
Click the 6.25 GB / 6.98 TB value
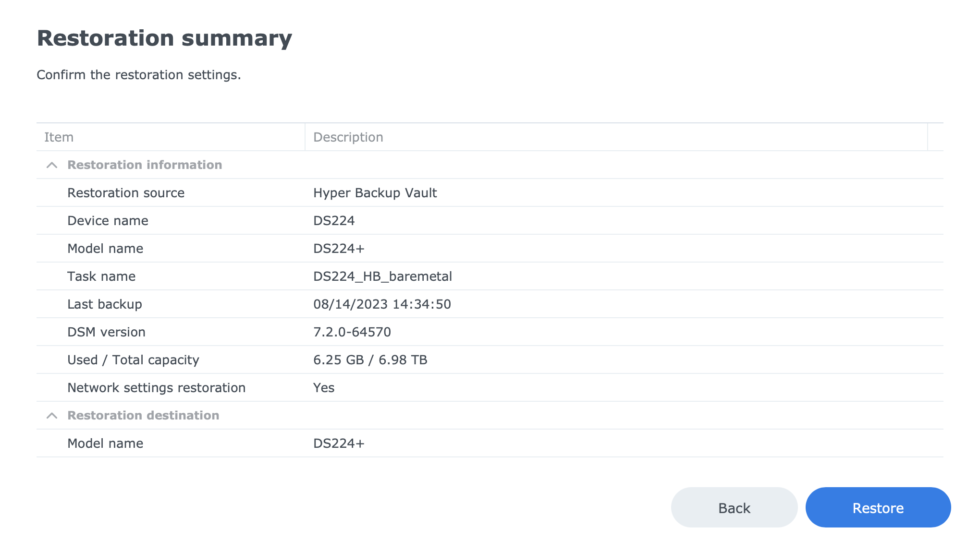point(370,360)
